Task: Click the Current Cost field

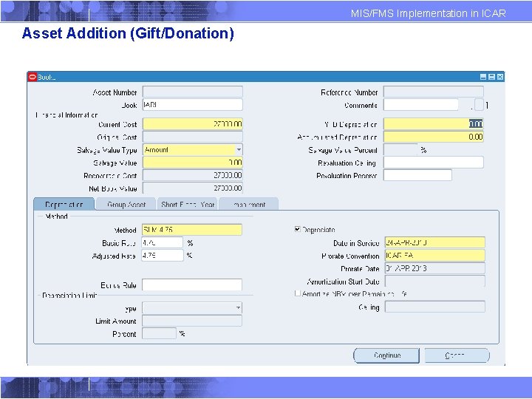Action: [x=193, y=124]
